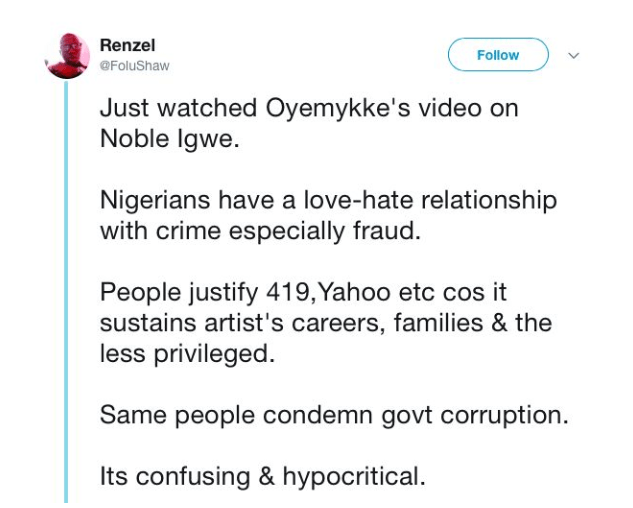
Task: Select the "Nigerians have a love-hate relationship" line
Action: [328, 201]
